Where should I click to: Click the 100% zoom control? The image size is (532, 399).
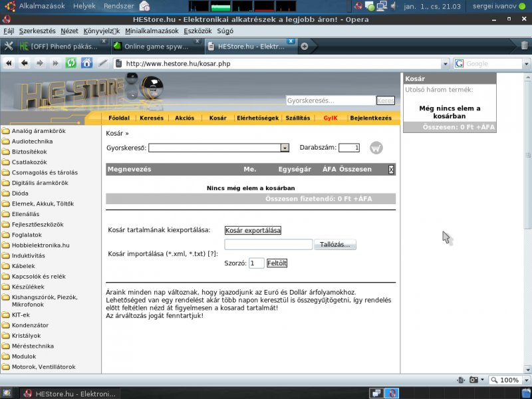(505, 380)
